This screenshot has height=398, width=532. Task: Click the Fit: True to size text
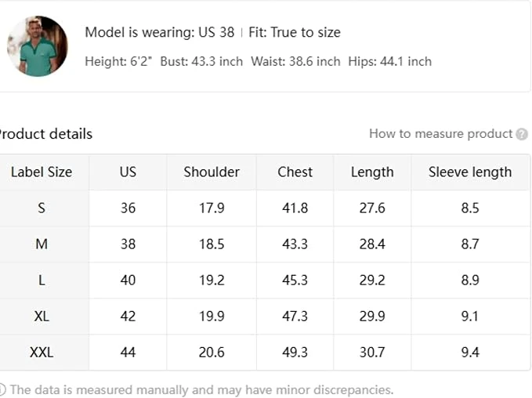click(x=295, y=33)
